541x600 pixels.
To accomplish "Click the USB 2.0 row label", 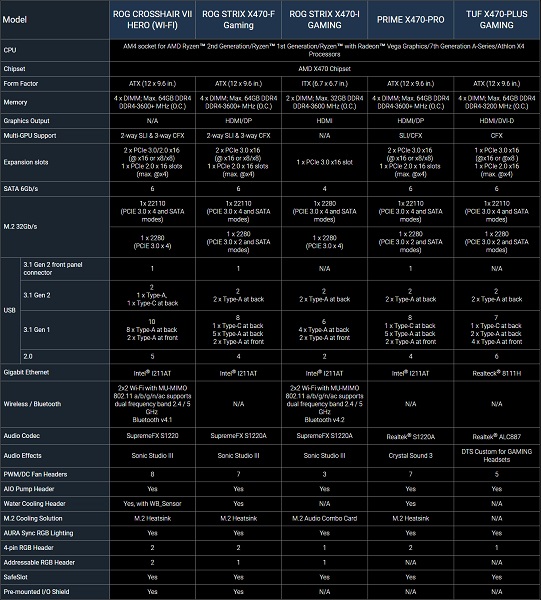I will 65,356.
